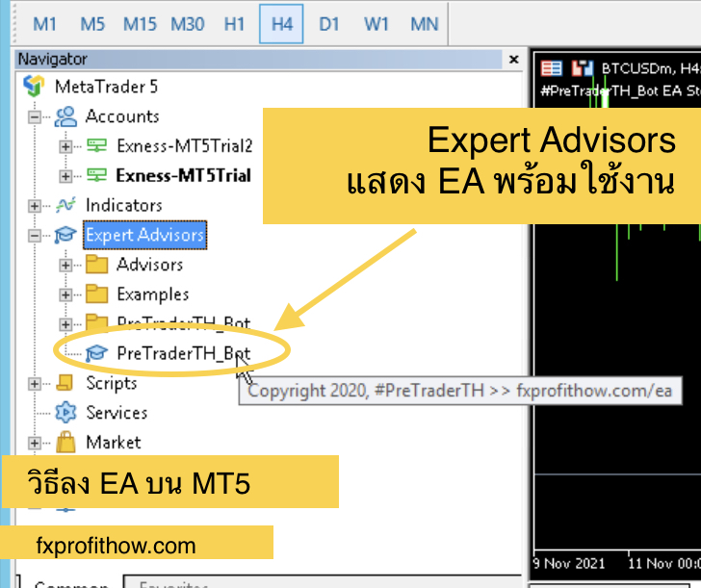The width and height of the screenshot is (701, 588).
Task: Click the MetaTrader 5 logo icon
Action: [x=34, y=87]
